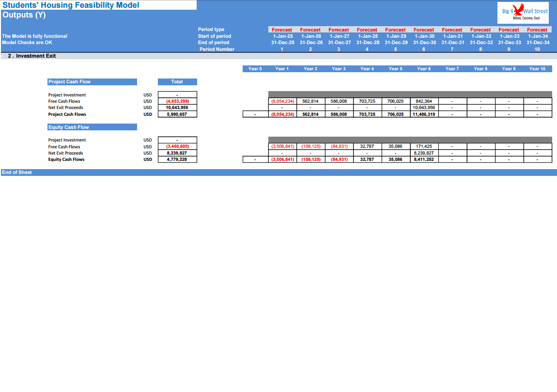Select the Equity Cash Flow header
This screenshot has width=557, height=392.
92,127
